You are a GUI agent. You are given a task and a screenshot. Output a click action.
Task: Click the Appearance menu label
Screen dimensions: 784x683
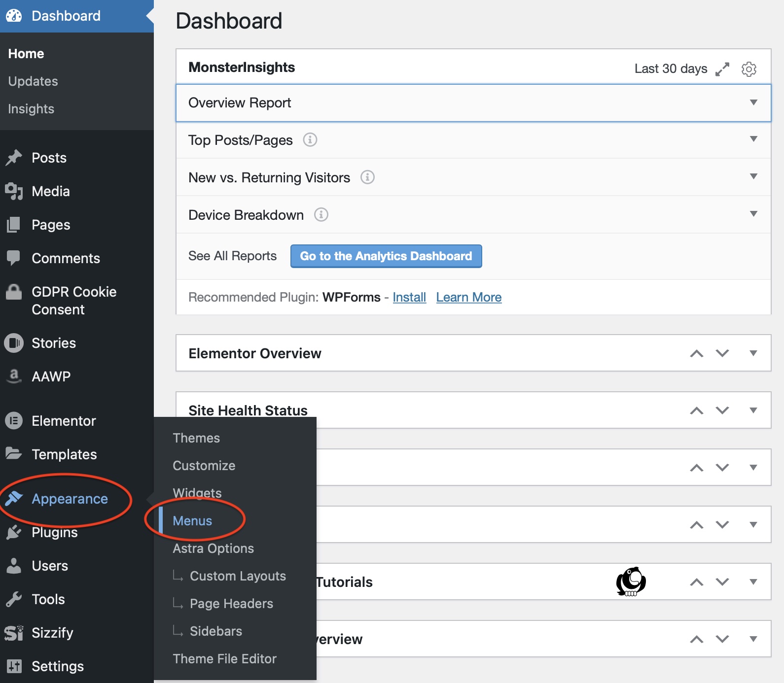[x=70, y=499]
